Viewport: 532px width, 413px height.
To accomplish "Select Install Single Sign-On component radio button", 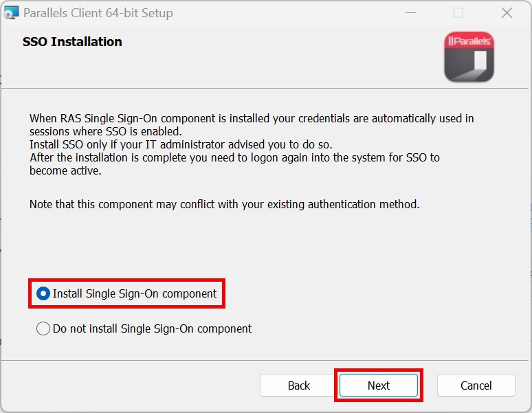I will [43, 293].
